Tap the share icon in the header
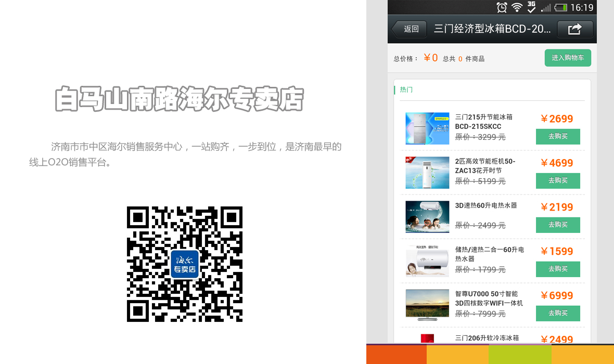614x364 pixels. click(x=575, y=29)
